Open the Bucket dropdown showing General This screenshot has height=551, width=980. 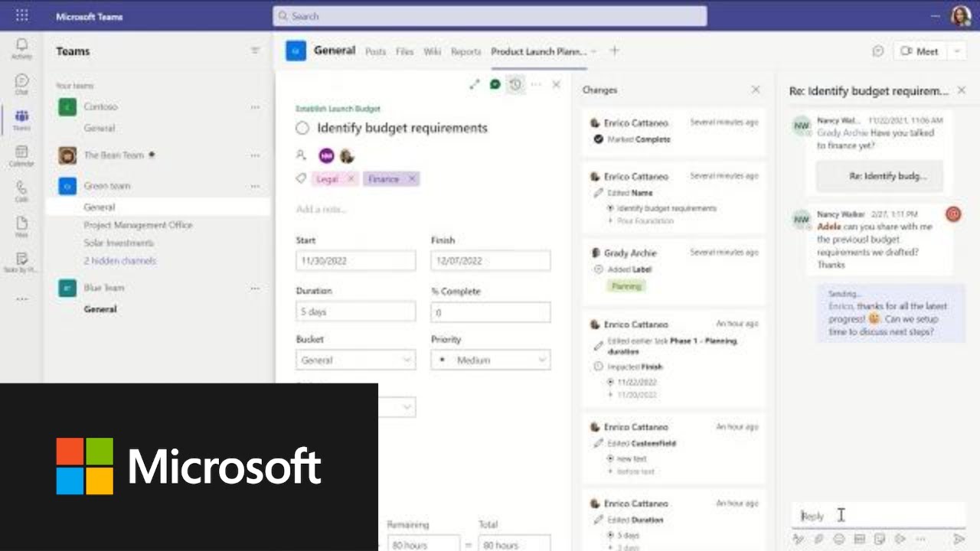click(x=356, y=360)
